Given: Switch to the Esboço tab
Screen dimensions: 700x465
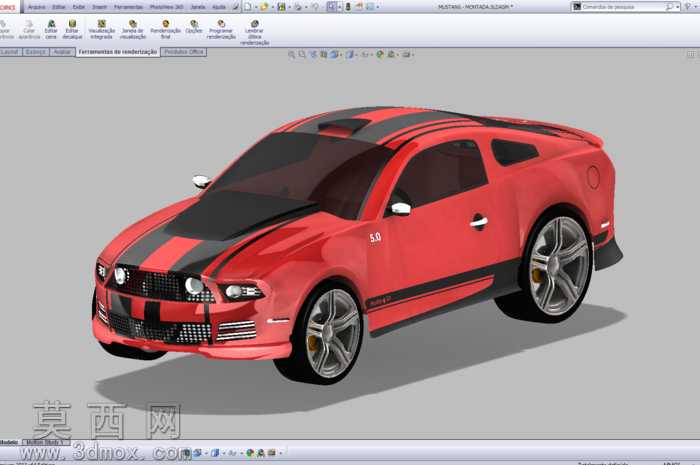Looking at the screenshot, I should pos(36,52).
